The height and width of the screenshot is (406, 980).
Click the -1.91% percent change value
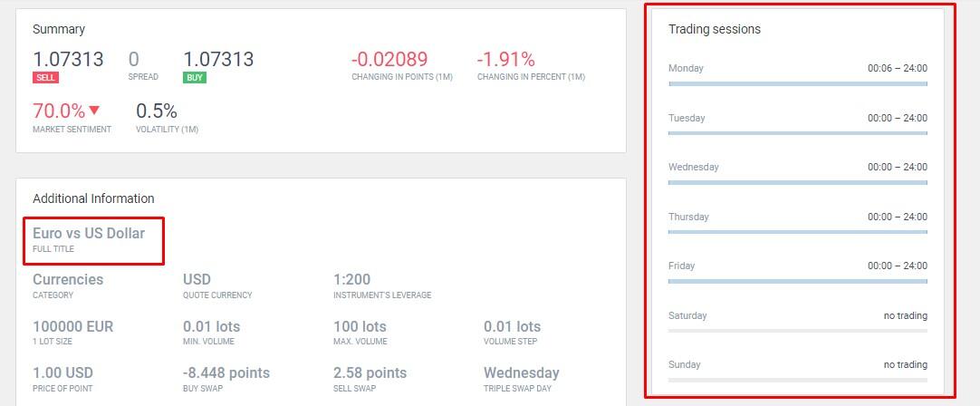[x=506, y=60]
